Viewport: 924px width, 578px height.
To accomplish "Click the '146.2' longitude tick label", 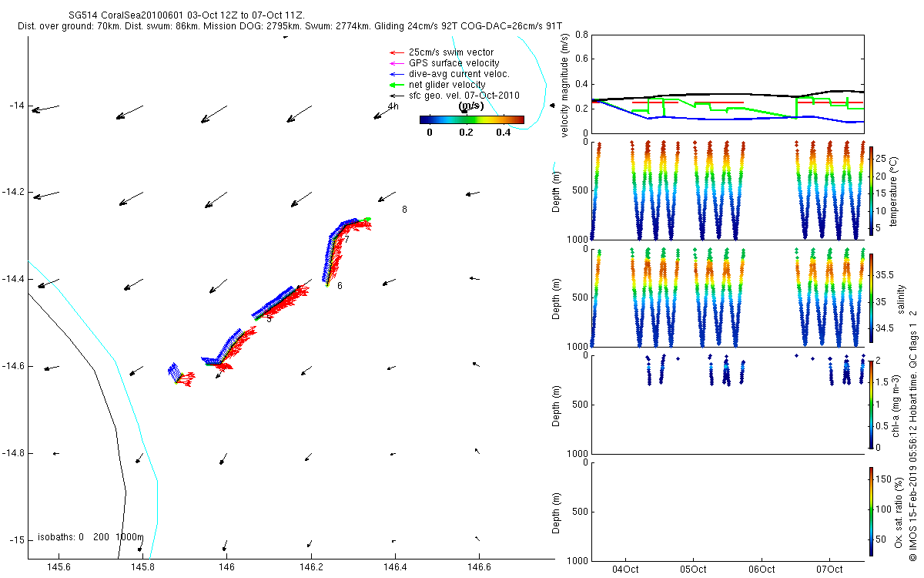I will pos(310,568).
